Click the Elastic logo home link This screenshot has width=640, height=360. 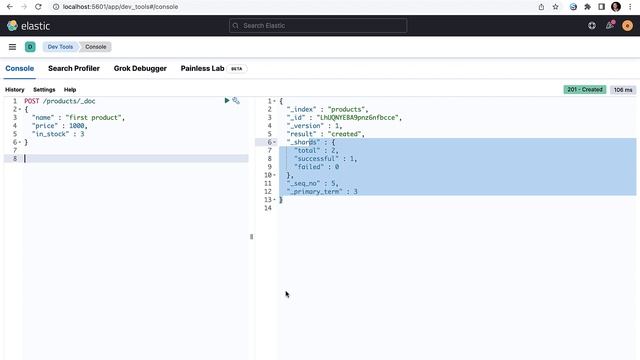point(29,26)
